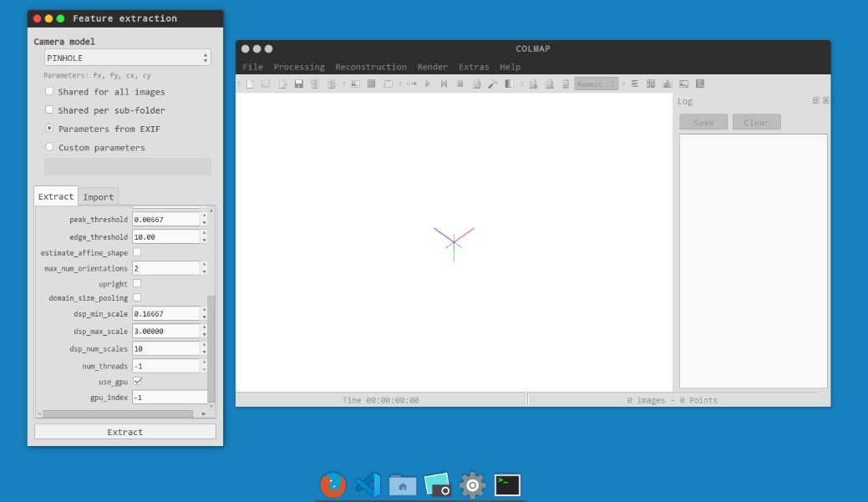Click the gpu_index input field
This screenshot has width=868, height=502.
(x=170, y=398)
